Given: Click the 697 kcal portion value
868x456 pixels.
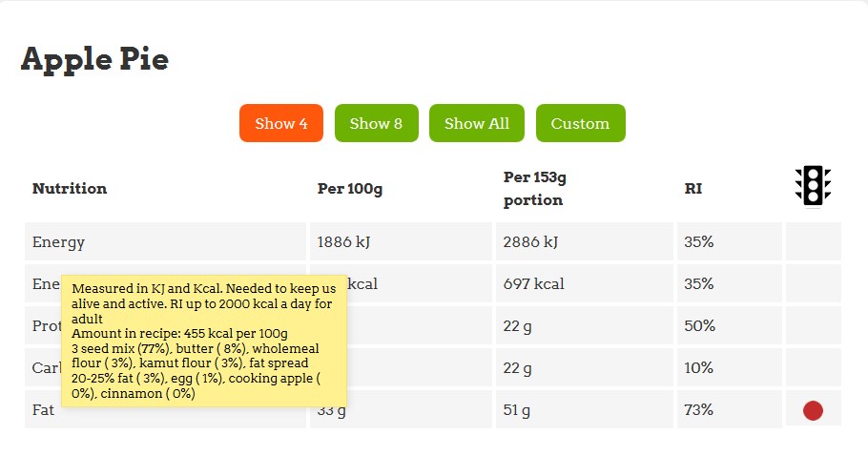Looking at the screenshot, I should (x=534, y=284).
